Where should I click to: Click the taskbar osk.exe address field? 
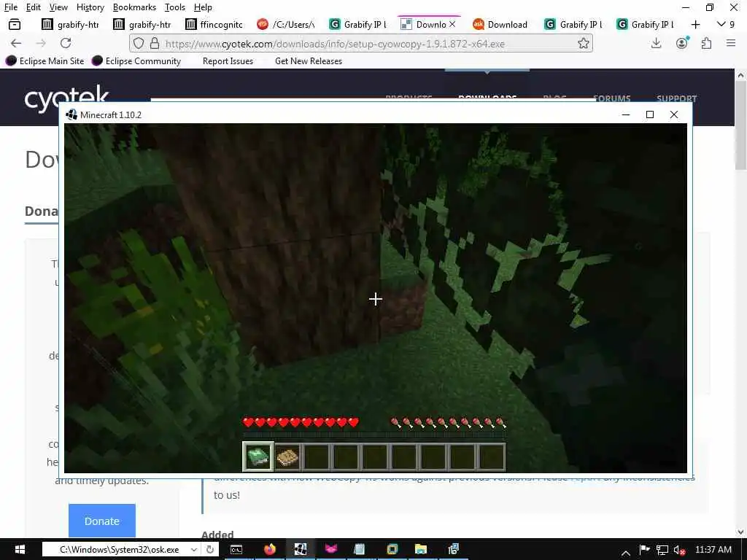(x=119, y=549)
